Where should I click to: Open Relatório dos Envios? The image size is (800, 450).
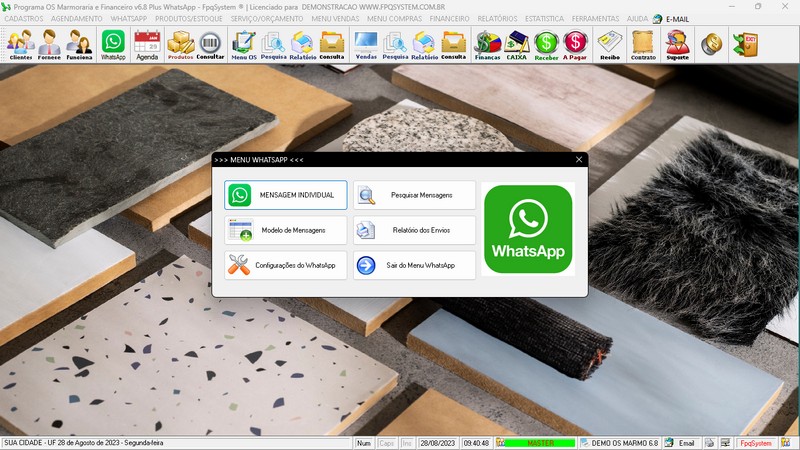(414, 230)
